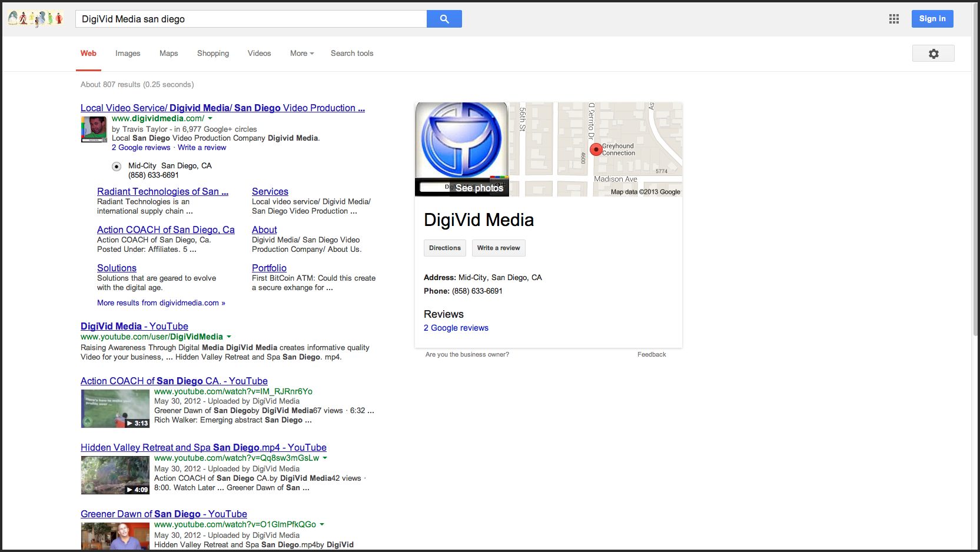
Task: Click the Write a review button in panel
Action: pyautogui.click(x=499, y=248)
